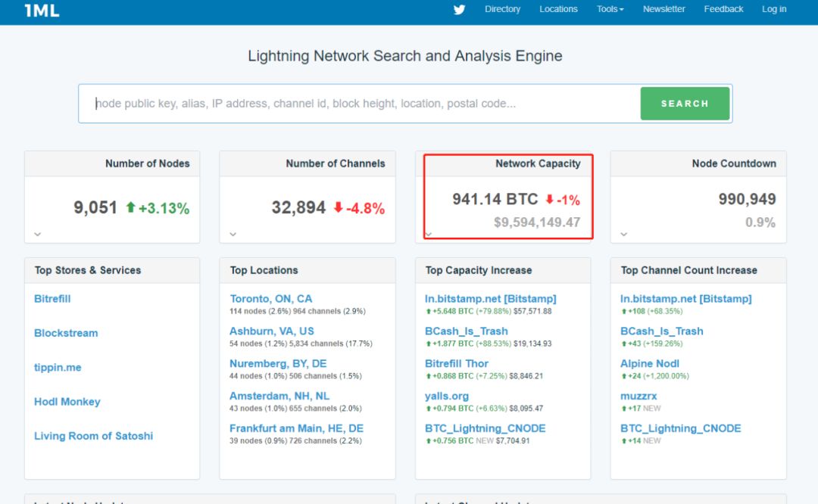Open the Hodl Monkey link
Screen dimensions: 818x504
67,402
